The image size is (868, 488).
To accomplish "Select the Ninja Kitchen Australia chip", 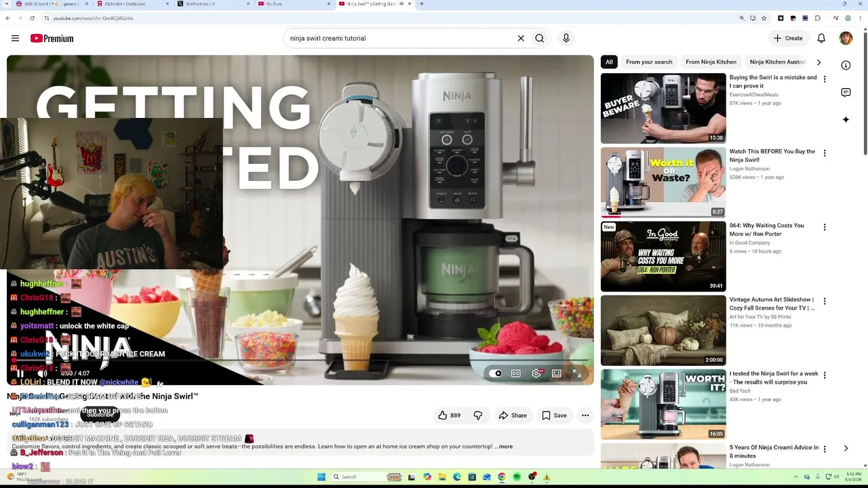I will 777,62.
